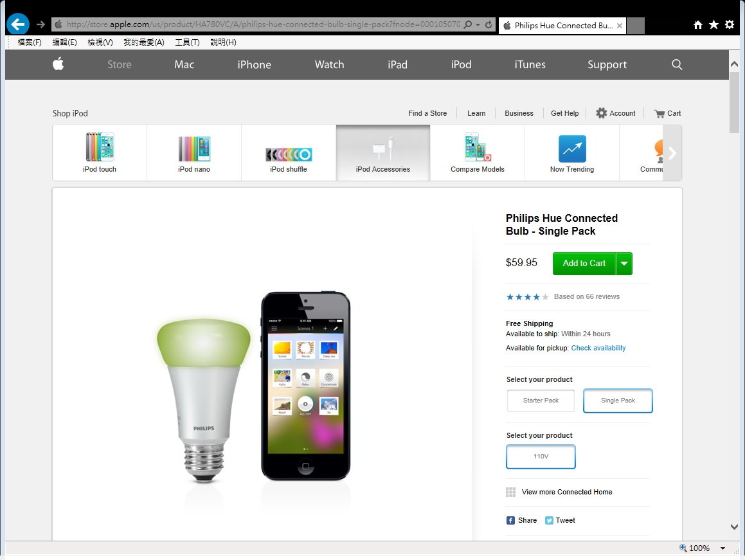745x560 pixels.
Task: Open the 檔案(F) menu
Action: pyautogui.click(x=30, y=42)
